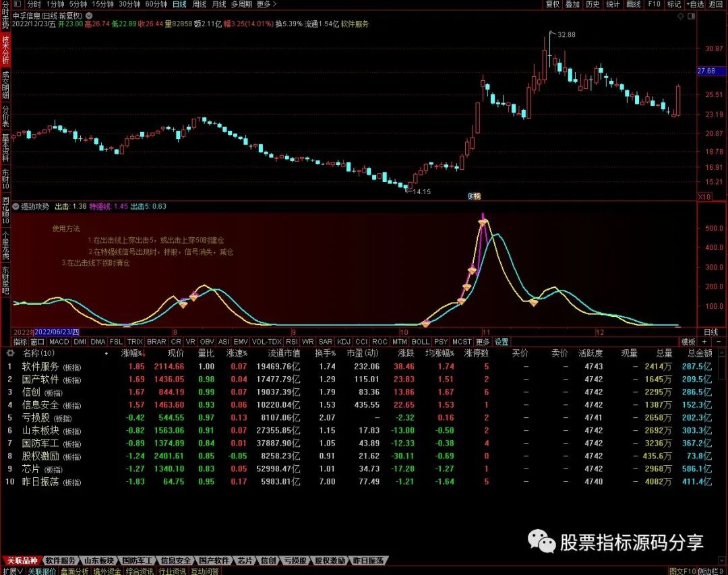Screen dimensions: 728x575
Task: Add stock via +自选 button
Action: point(695,4)
